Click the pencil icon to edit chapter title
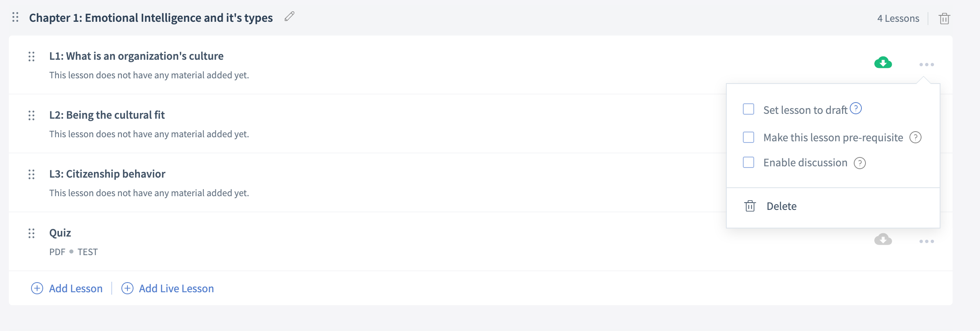 coord(289,17)
